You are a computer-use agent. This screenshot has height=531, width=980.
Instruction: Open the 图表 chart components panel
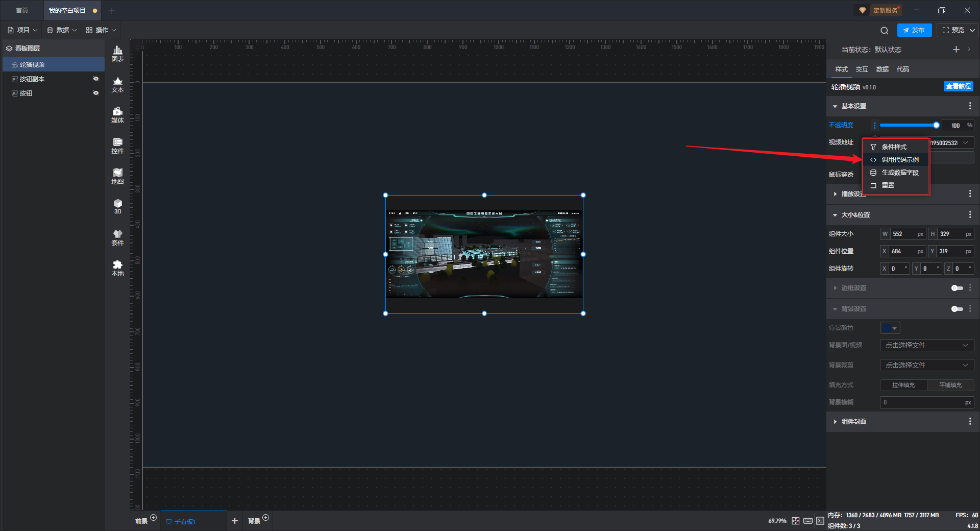117,53
